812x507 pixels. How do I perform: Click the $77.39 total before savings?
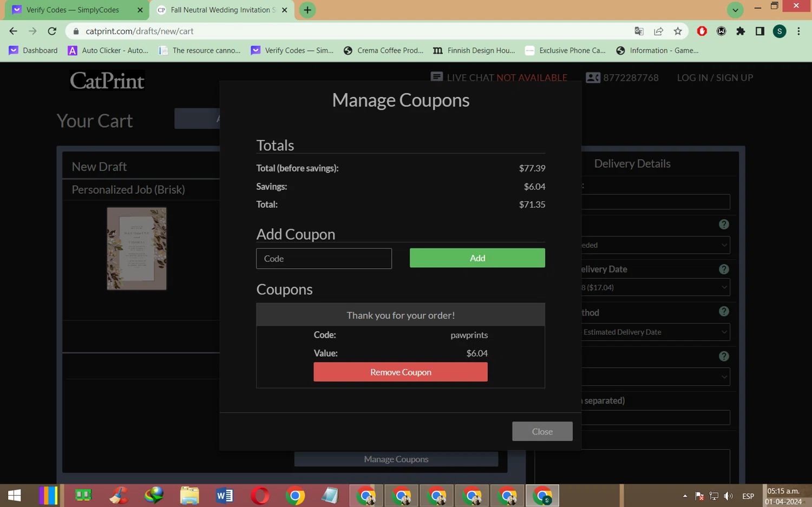point(532,168)
